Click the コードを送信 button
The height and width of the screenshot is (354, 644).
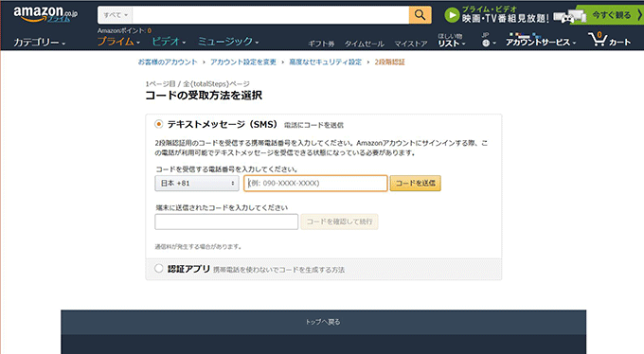click(415, 184)
